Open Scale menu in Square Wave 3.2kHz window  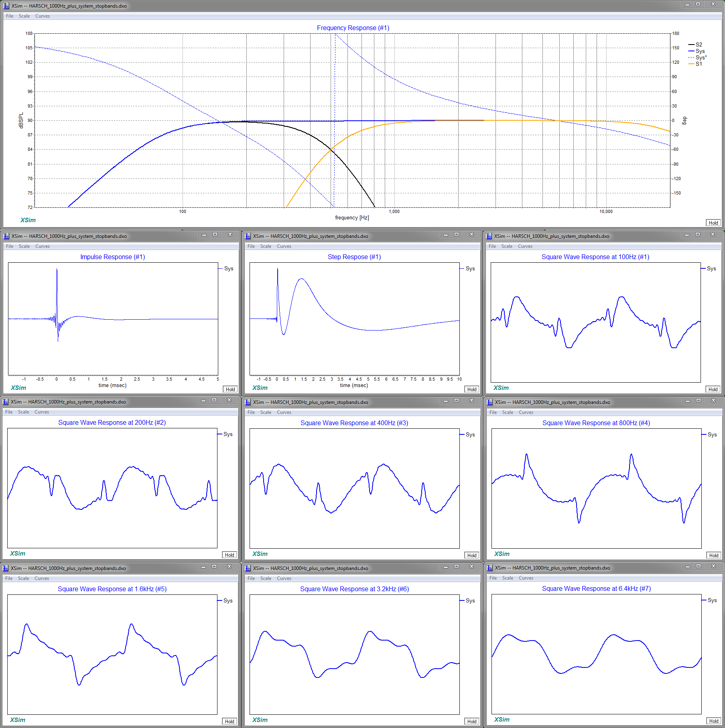(266, 578)
